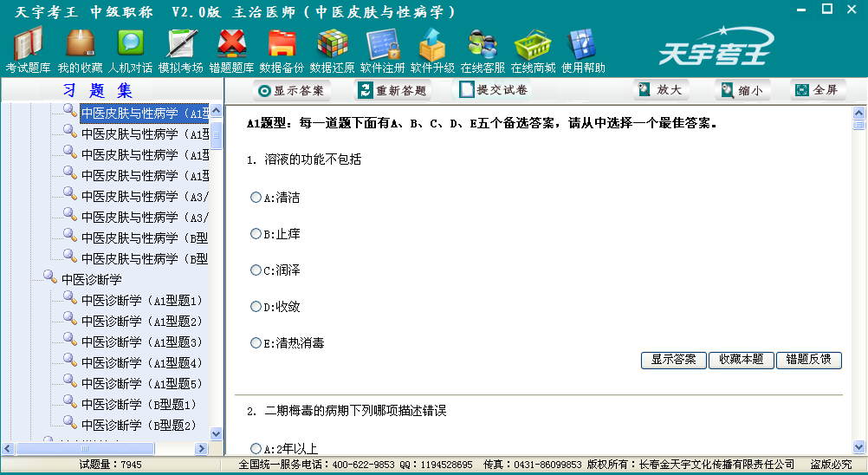Open the 考试题库 exam question bank
Viewport: 868px width, 475px height.
(x=28, y=51)
